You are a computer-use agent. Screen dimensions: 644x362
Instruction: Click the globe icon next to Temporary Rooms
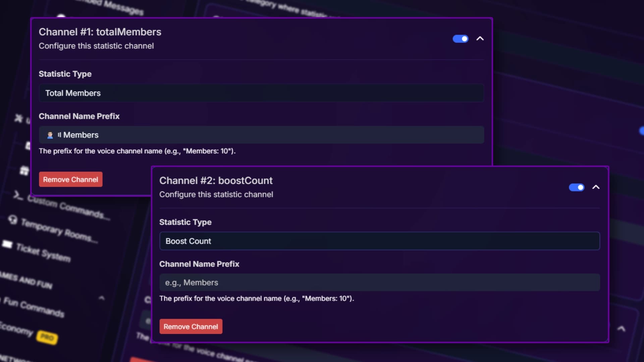(13, 220)
